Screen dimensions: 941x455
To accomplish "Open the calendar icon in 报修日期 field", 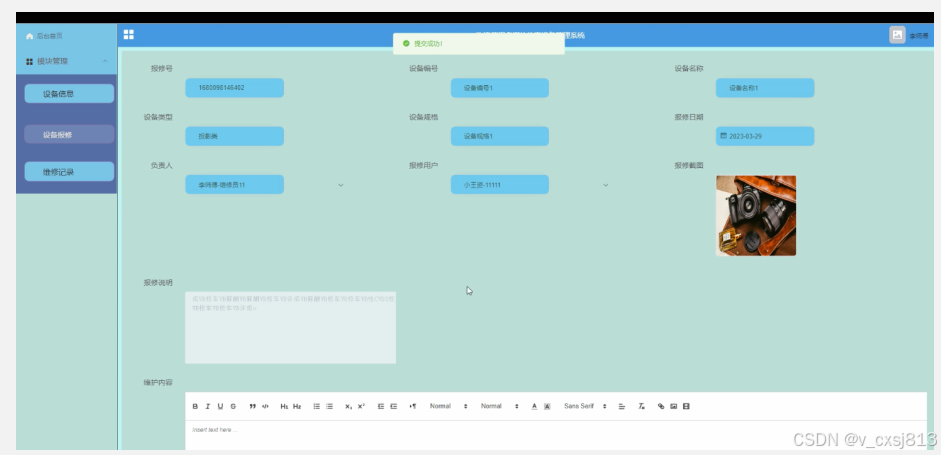I will [723, 136].
